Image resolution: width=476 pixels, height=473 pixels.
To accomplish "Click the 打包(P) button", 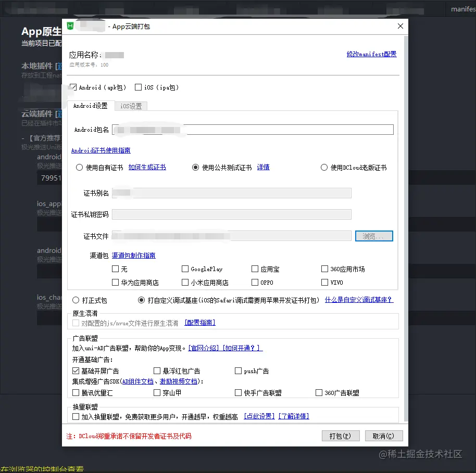I will (x=341, y=436).
